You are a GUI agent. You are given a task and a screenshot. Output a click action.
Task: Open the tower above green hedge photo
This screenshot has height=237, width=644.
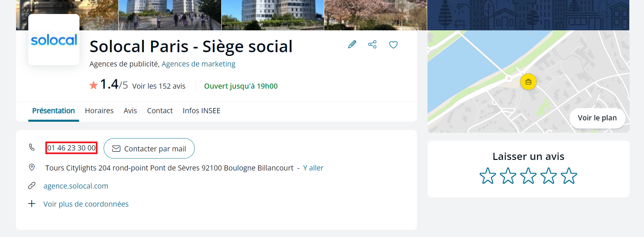[x=273, y=15]
